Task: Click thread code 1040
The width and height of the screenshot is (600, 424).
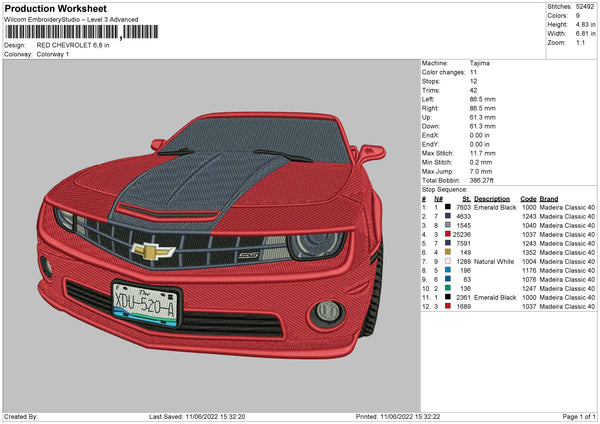Action: 529,225
